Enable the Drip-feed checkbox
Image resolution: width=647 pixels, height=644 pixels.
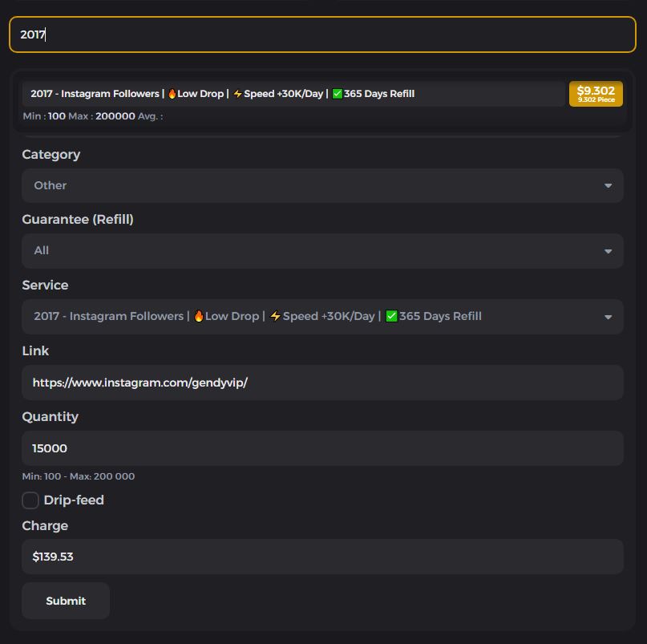(30, 500)
